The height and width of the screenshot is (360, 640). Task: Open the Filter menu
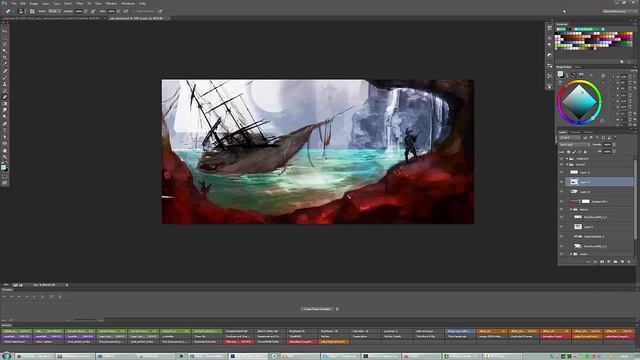(x=79, y=3)
